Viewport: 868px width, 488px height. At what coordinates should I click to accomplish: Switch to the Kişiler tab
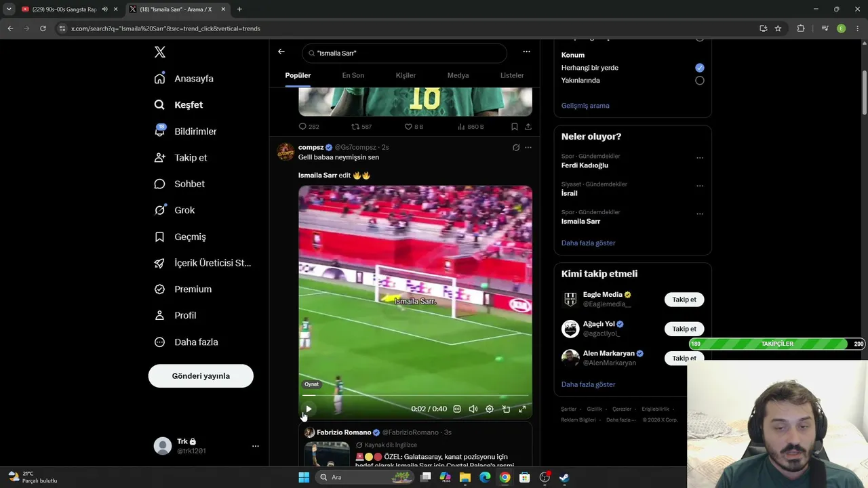click(406, 75)
